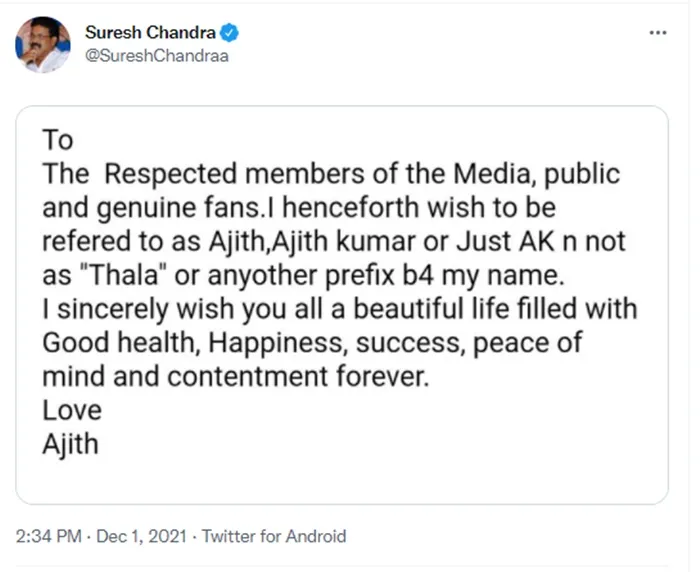
Task: Click the line "I sincerely wish you all"
Action: 339,309
